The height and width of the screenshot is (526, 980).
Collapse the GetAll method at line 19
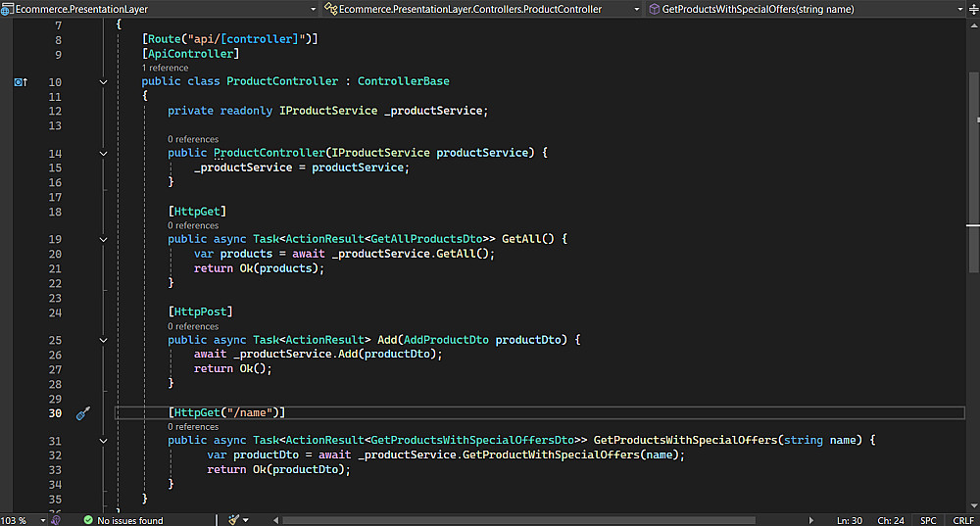(103, 239)
